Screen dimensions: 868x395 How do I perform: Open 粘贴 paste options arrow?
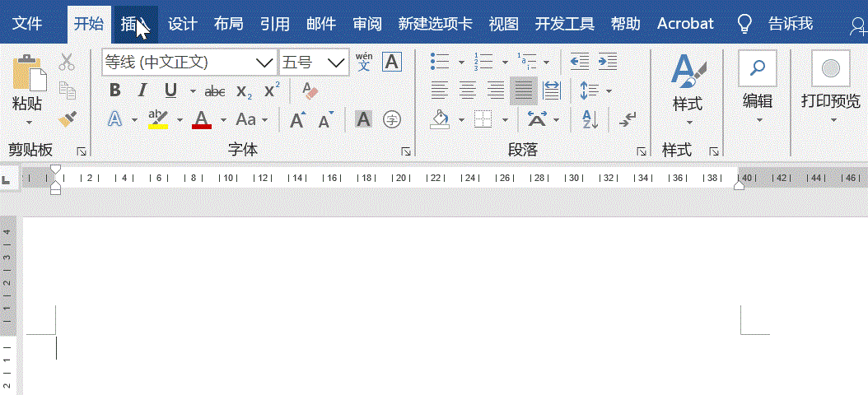tap(29, 122)
